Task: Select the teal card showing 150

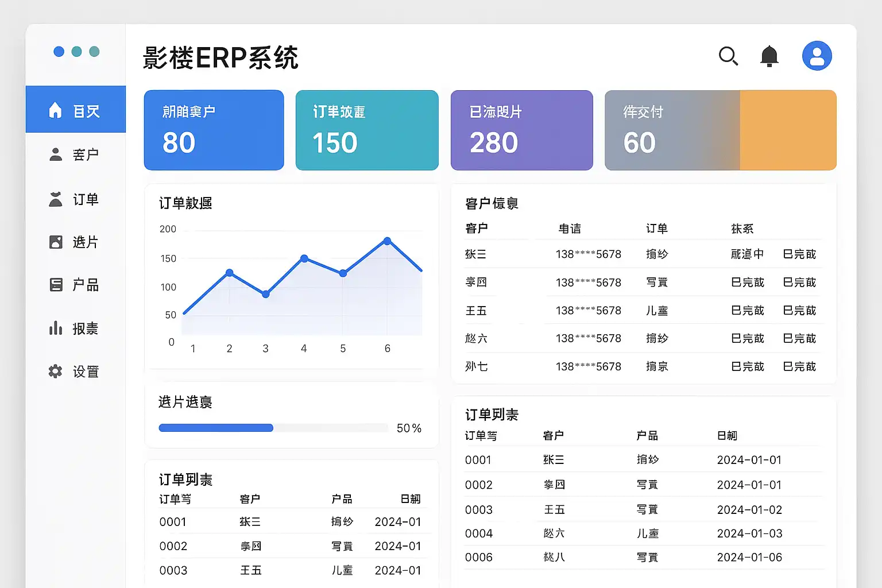Action: pos(367,130)
